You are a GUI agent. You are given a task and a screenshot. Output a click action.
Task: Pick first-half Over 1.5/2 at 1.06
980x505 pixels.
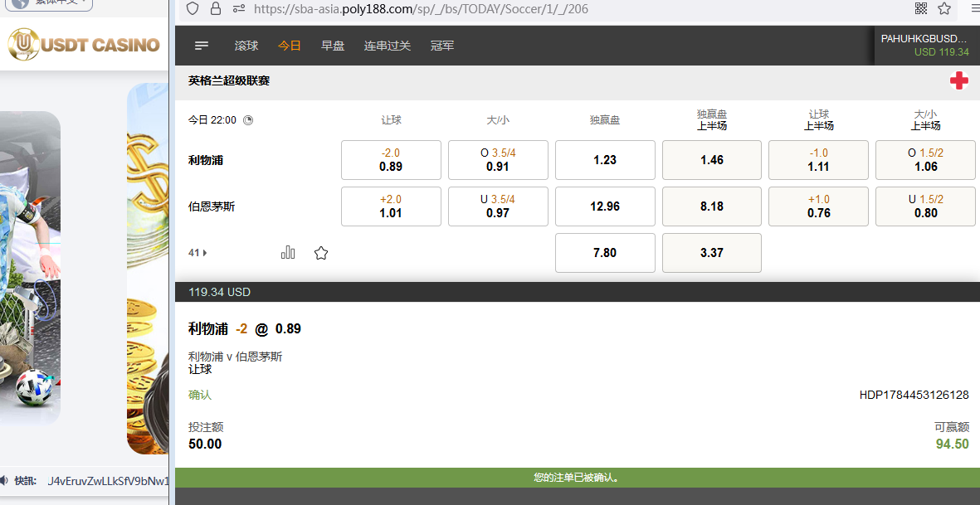tap(925, 160)
